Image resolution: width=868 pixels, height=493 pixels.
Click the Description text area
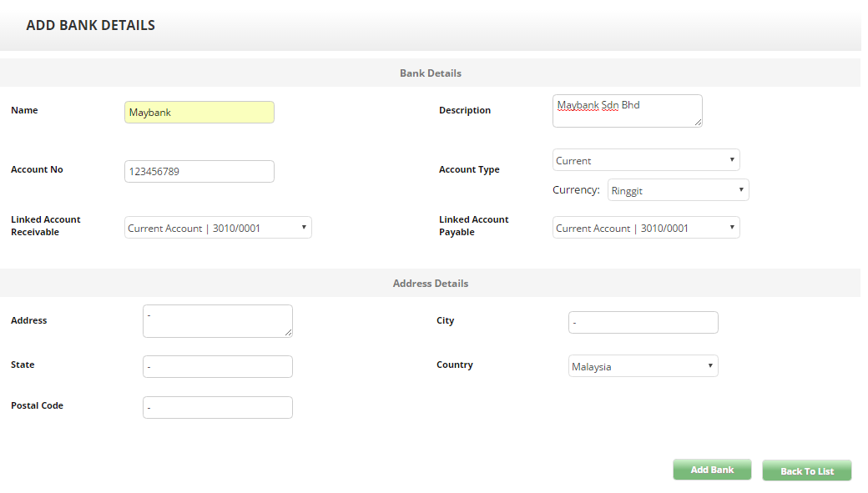[627, 111]
